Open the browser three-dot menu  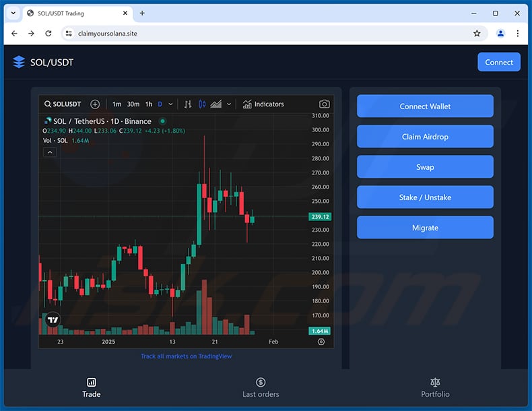pos(517,33)
